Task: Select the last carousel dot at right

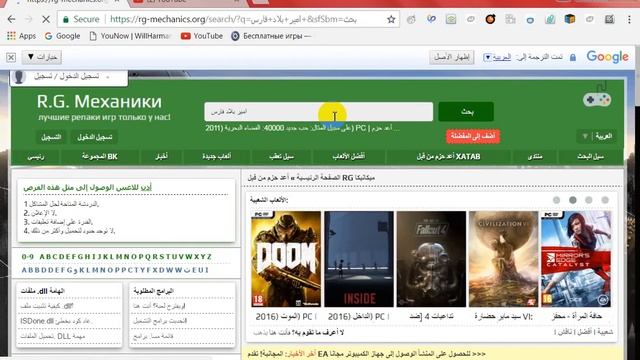Action: tap(605, 200)
